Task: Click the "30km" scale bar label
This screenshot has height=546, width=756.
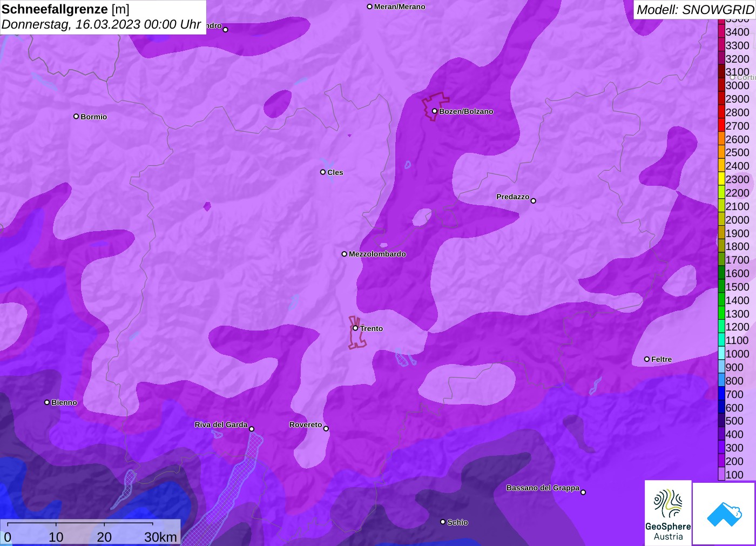Action: click(160, 537)
